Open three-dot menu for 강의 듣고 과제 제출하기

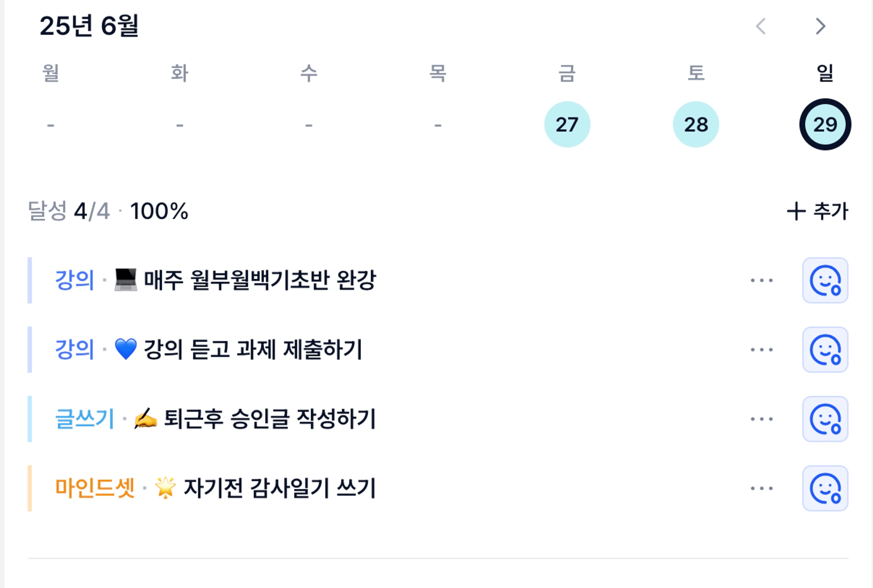762,349
